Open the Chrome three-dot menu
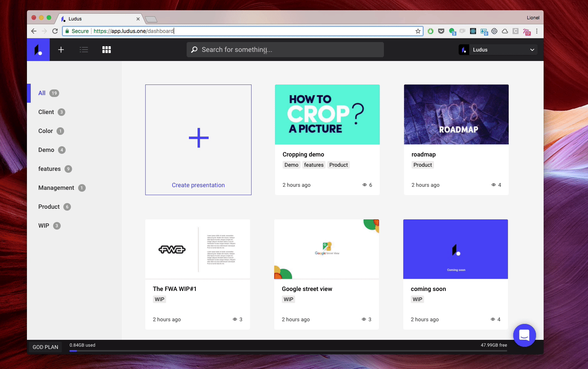588x369 pixels. (x=537, y=31)
